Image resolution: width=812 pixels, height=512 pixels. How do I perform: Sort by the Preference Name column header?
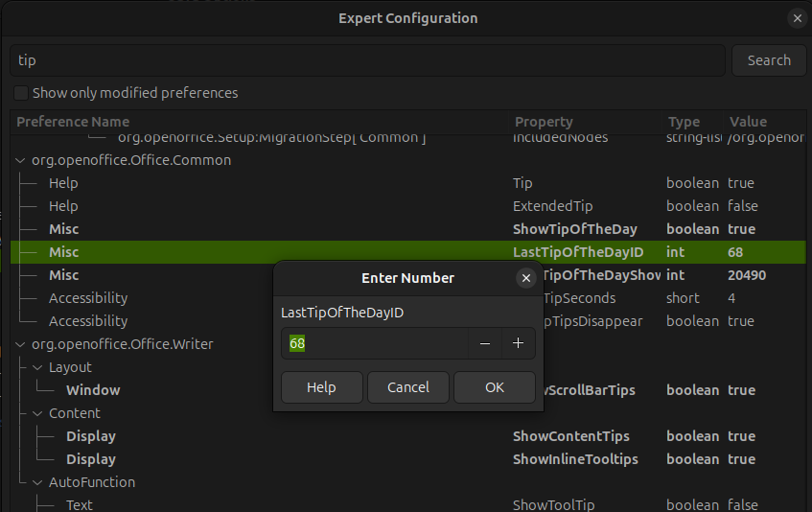tap(73, 122)
